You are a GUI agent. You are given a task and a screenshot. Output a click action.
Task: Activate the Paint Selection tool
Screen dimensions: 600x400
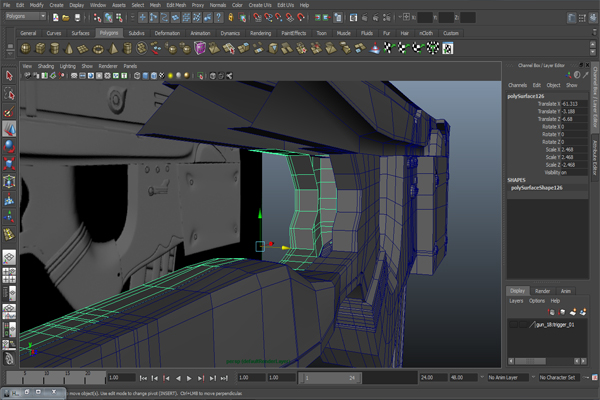click(9, 111)
